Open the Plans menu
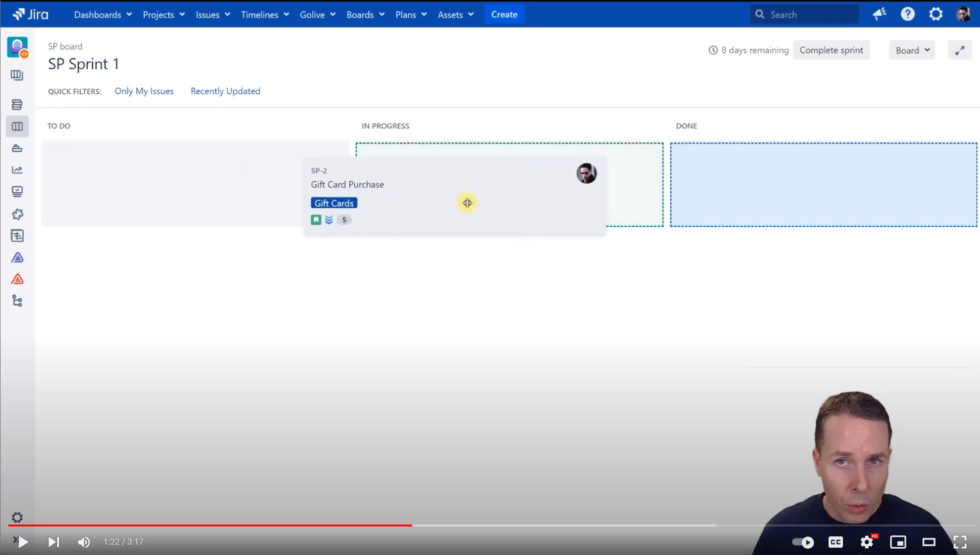This screenshot has height=555, width=980. pyautogui.click(x=411, y=15)
